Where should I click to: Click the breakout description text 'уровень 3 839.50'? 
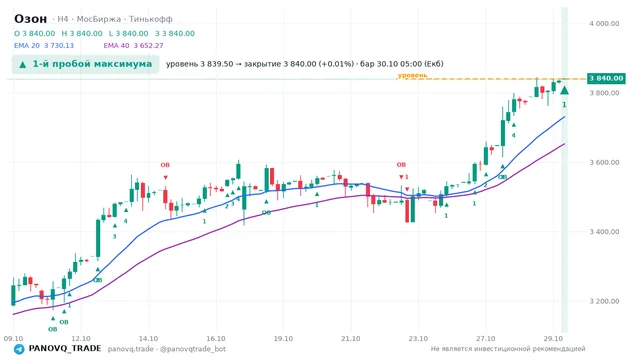coord(200,64)
